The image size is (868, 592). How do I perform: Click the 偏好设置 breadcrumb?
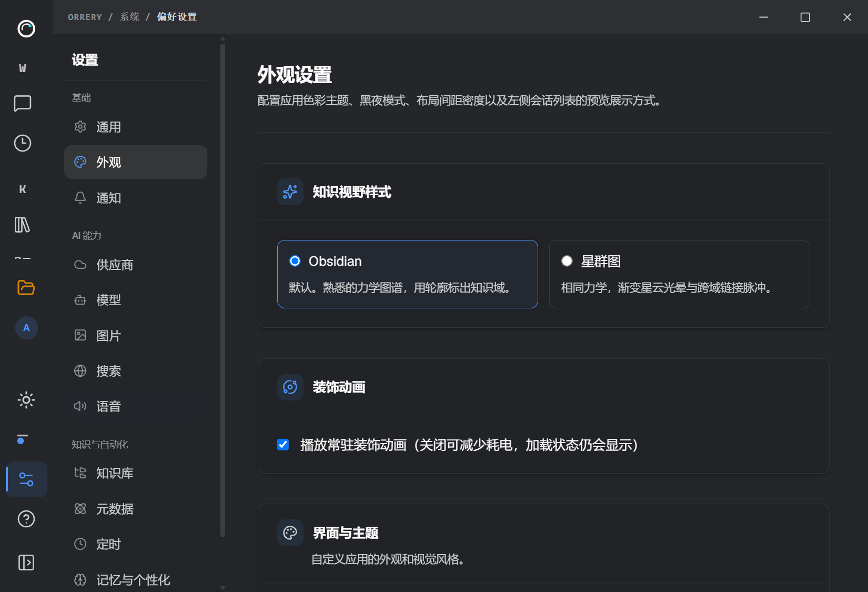(177, 17)
